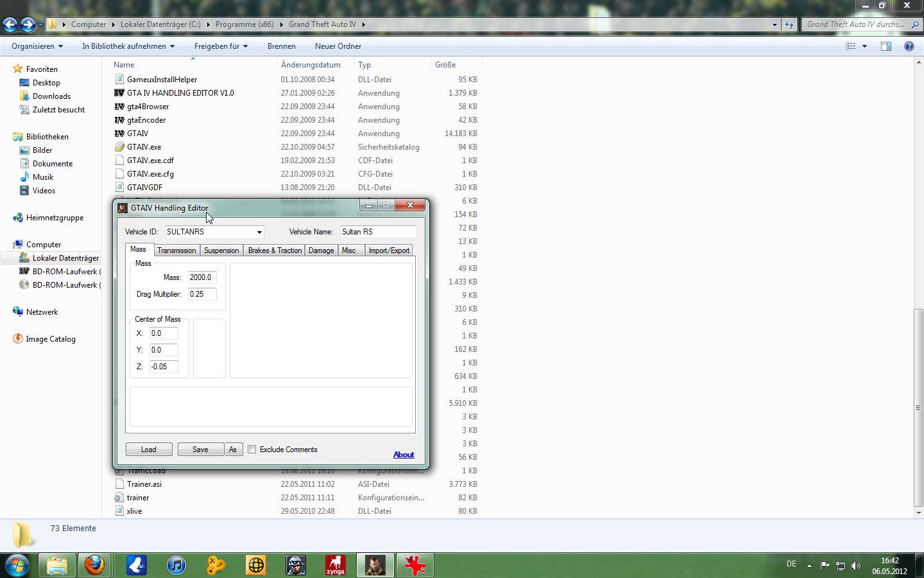
Task: Click the Explorer help question mark icon
Action: coord(909,46)
